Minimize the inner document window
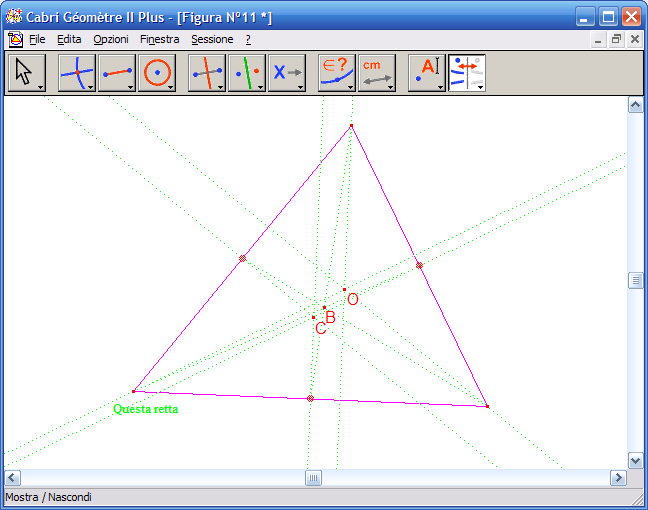 pyautogui.click(x=598, y=40)
